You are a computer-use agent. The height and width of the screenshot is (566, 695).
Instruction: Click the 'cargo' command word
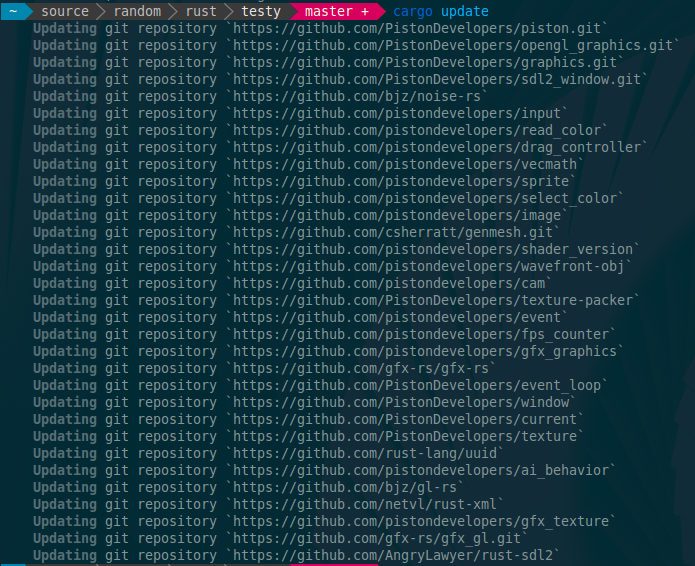pyautogui.click(x=413, y=12)
